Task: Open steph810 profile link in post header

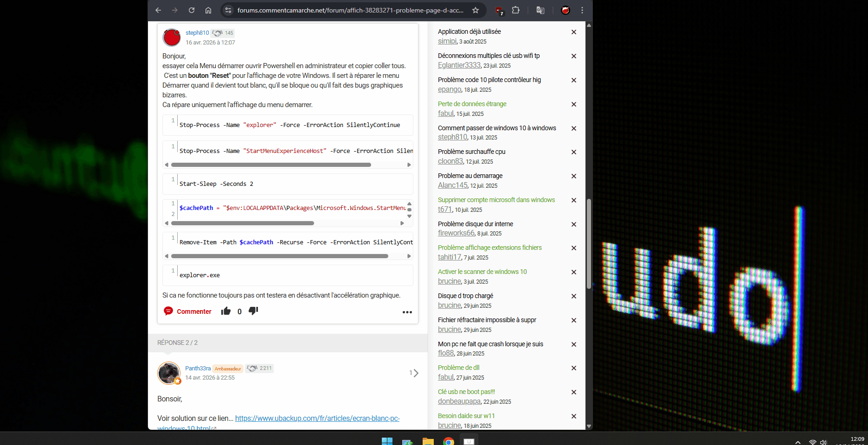Action: [197, 33]
